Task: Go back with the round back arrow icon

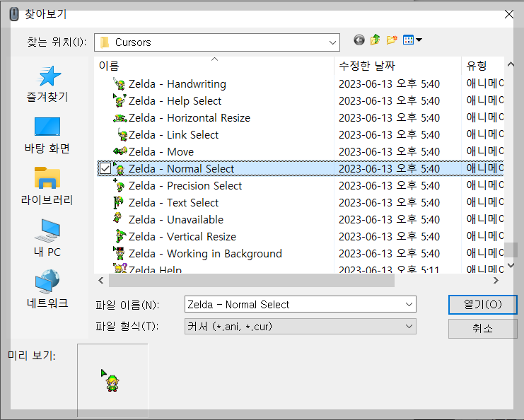Action: tap(359, 40)
